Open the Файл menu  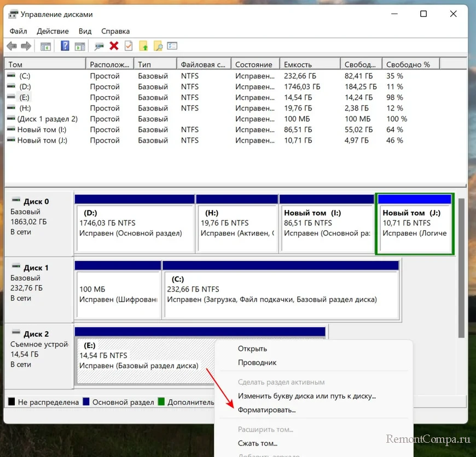pos(18,31)
